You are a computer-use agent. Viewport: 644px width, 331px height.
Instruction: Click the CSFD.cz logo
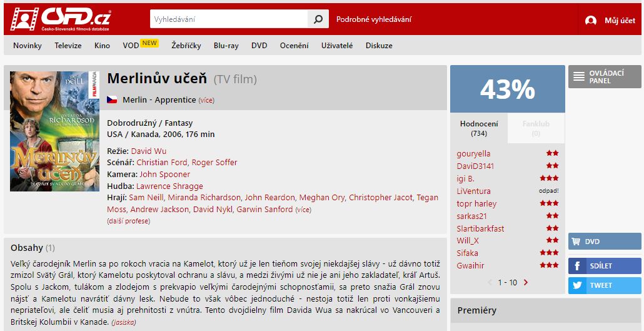61,19
